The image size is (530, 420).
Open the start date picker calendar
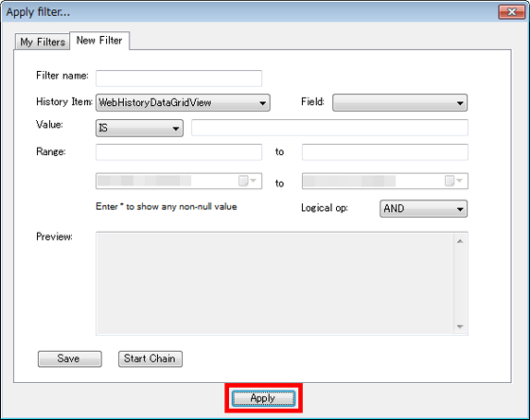pos(248,181)
